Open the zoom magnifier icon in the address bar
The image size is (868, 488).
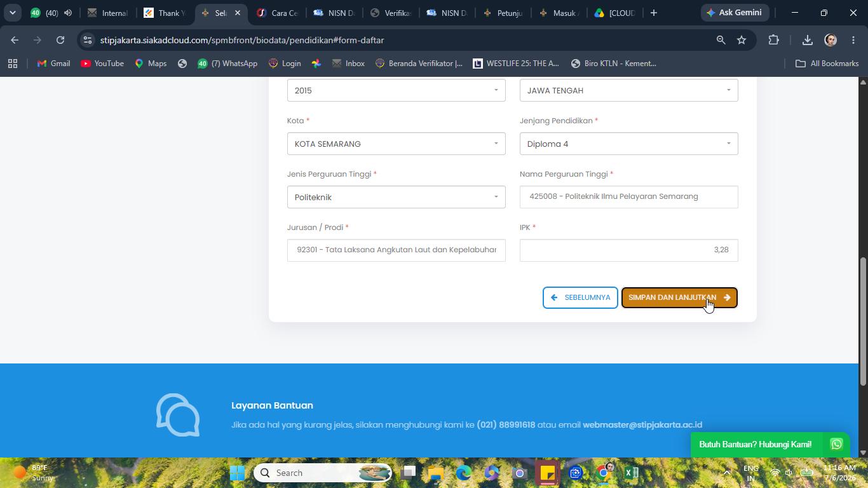721,40
